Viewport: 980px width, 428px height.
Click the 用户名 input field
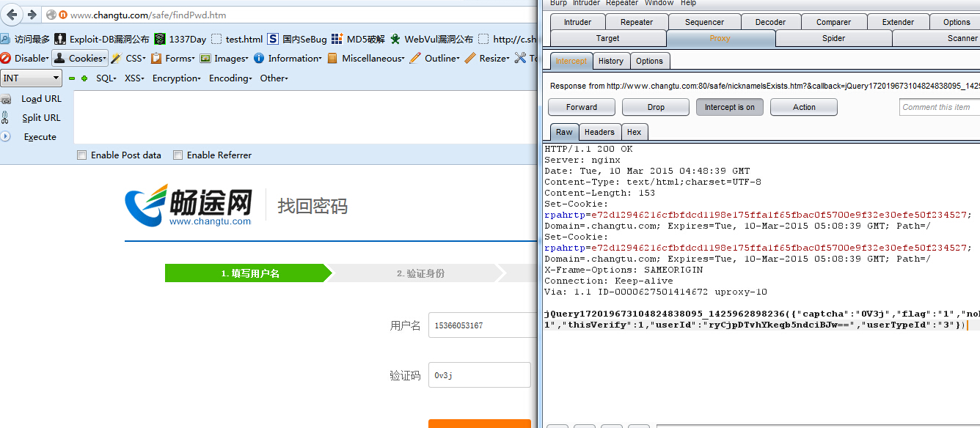click(483, 325)
